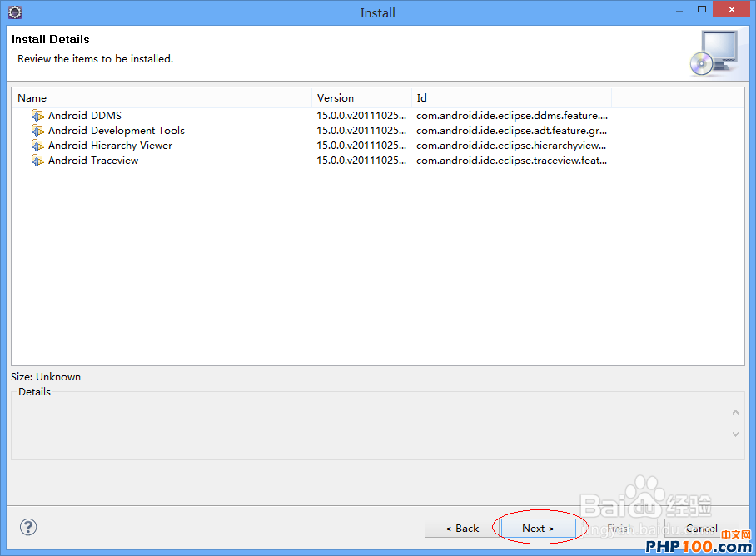Click the version cell of Android Development Tools
The image size is (756, 556).
coord(361,130)
